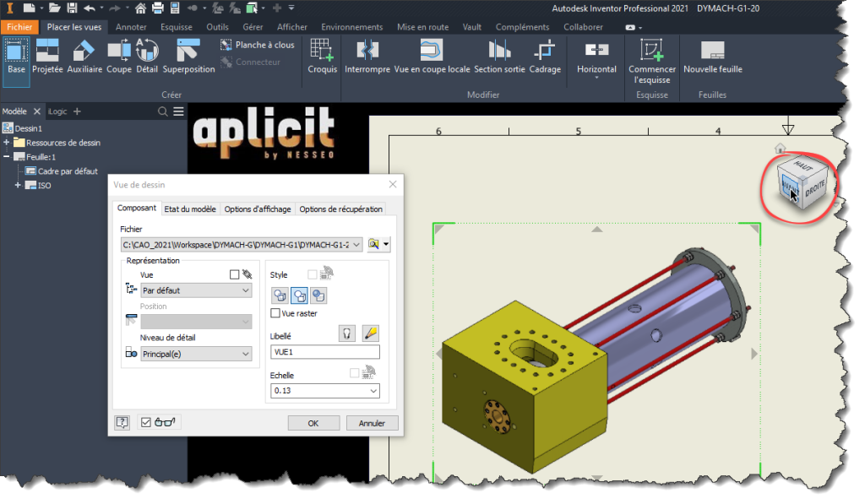The height and width of the screenshot is (504, 865).
Task: Click the VUE1 label input field
Action: tap(324, 352)
